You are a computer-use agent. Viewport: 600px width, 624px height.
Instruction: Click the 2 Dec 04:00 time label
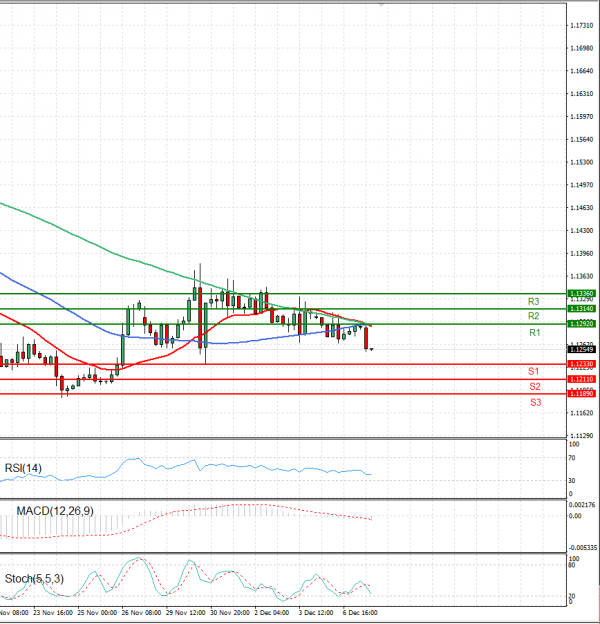click(272, 612)
